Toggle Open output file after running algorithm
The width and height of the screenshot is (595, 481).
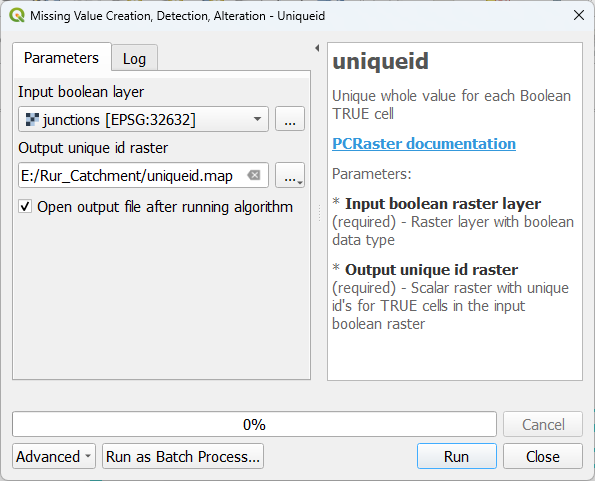coord(25,207)
